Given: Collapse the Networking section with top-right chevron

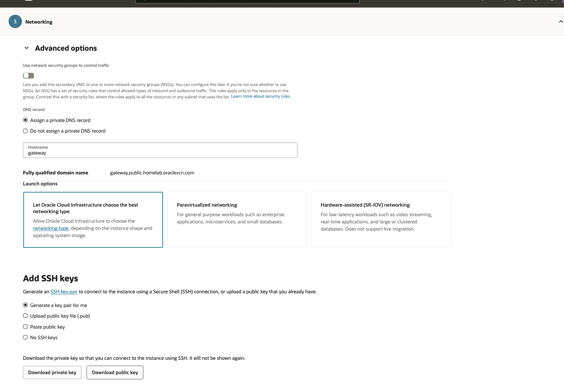Looking at the screenshot, I should [561, 22].
